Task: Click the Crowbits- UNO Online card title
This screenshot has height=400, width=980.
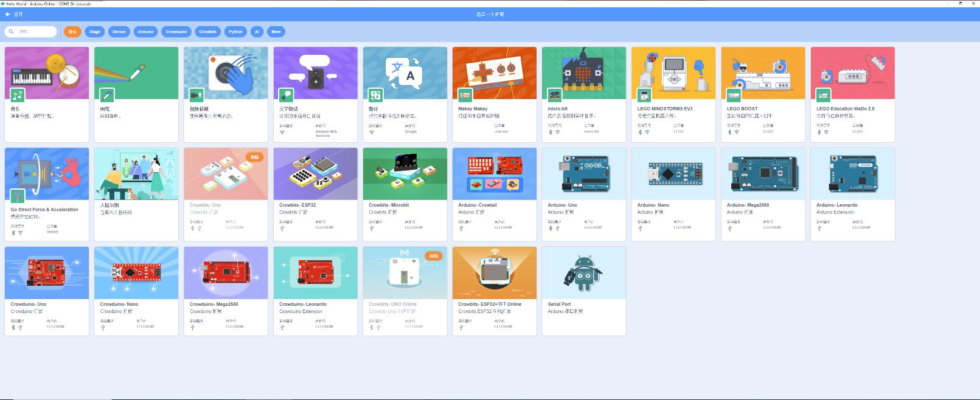Action: point(392,304)
